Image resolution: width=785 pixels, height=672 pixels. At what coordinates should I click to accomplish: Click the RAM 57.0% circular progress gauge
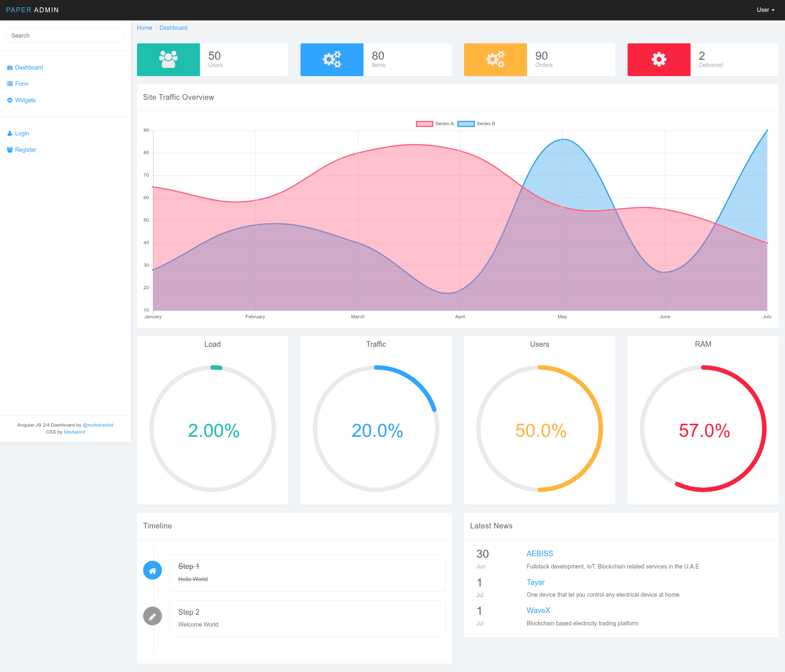pyautogui.click(x=703, y=429)
